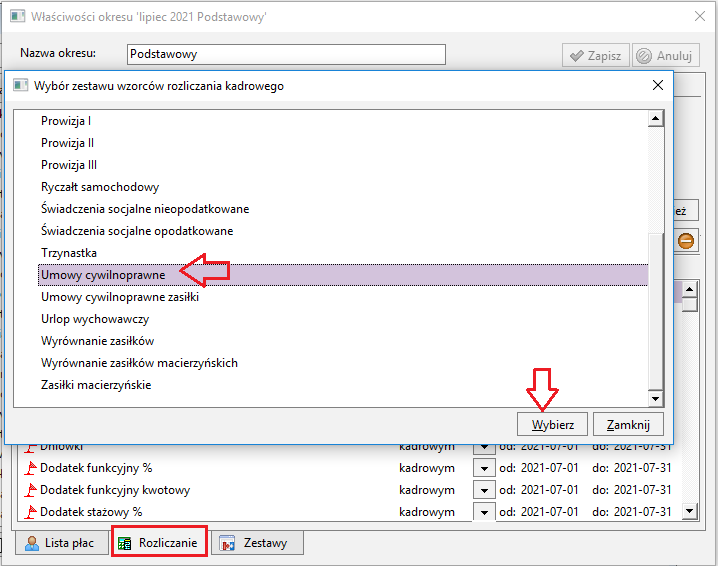
Task: Choose Zasiłki macierzyńskie entry
Action: click(96, 385)
